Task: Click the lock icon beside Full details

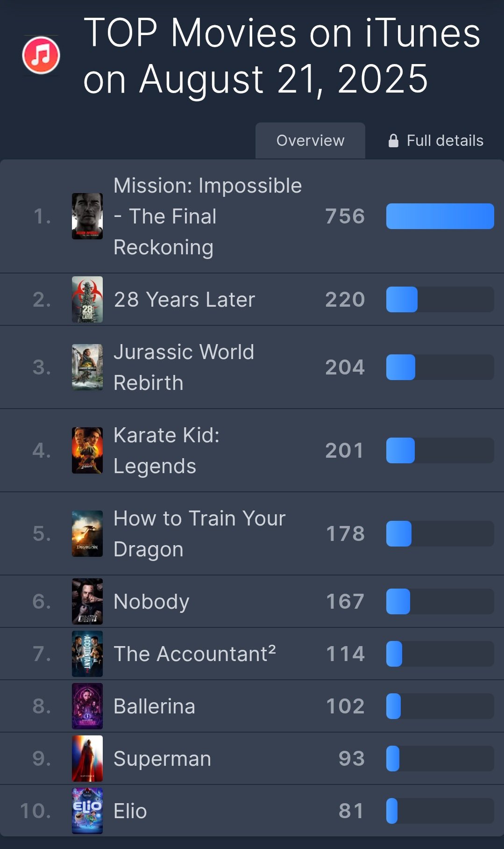Action: 393,141
